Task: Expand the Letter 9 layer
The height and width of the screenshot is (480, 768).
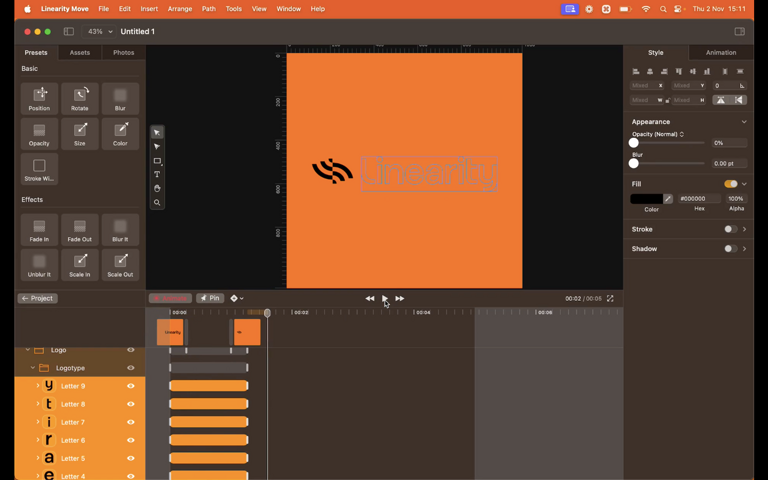Action: click(x=38, y=386)
